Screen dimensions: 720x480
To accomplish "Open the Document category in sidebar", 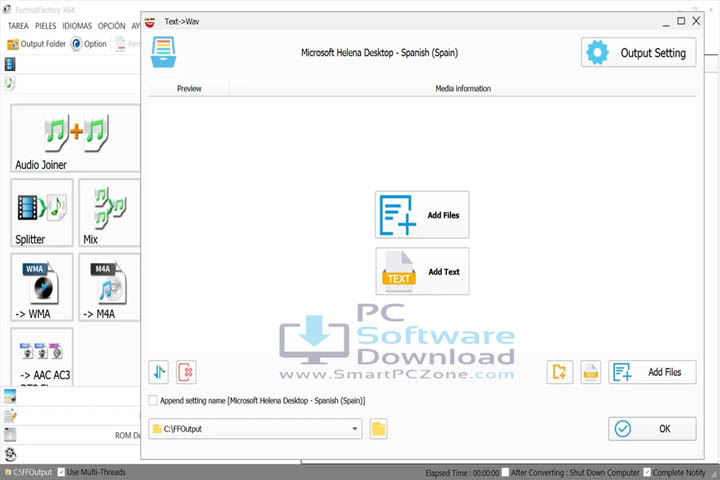I will 10,416.
